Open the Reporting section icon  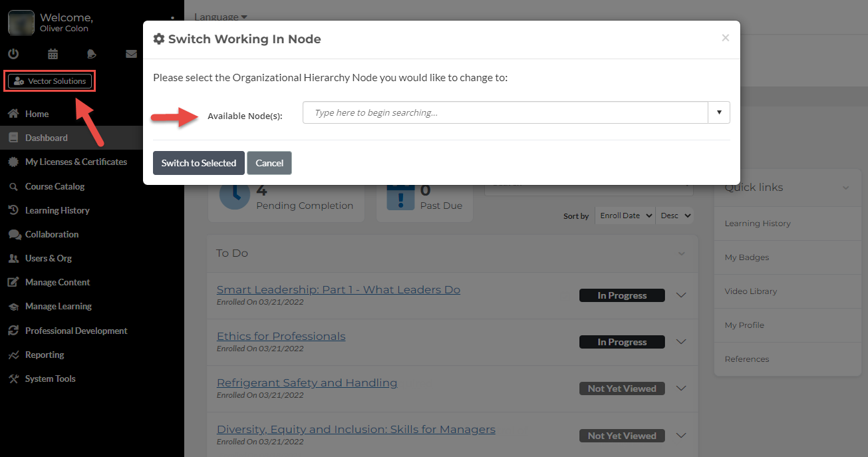(12, 355)
